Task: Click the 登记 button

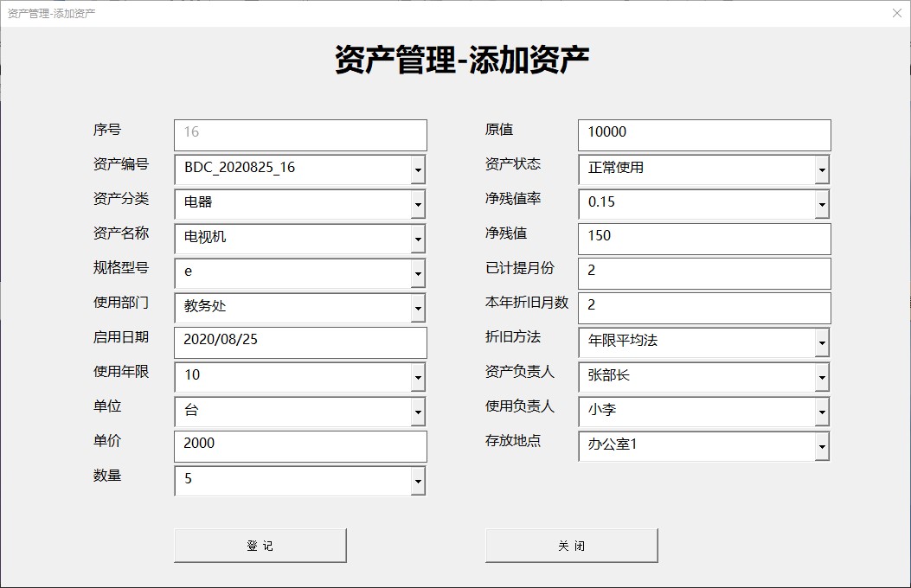Action: pyautogui.click(x=259, y=544)
